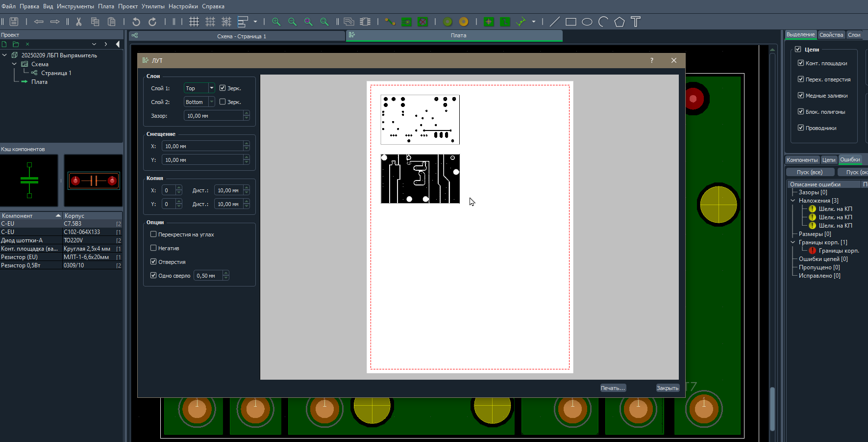Collapse the Наложения [3] error group
The height and width of the screenshot is (442, 868).
pos(793,201)
